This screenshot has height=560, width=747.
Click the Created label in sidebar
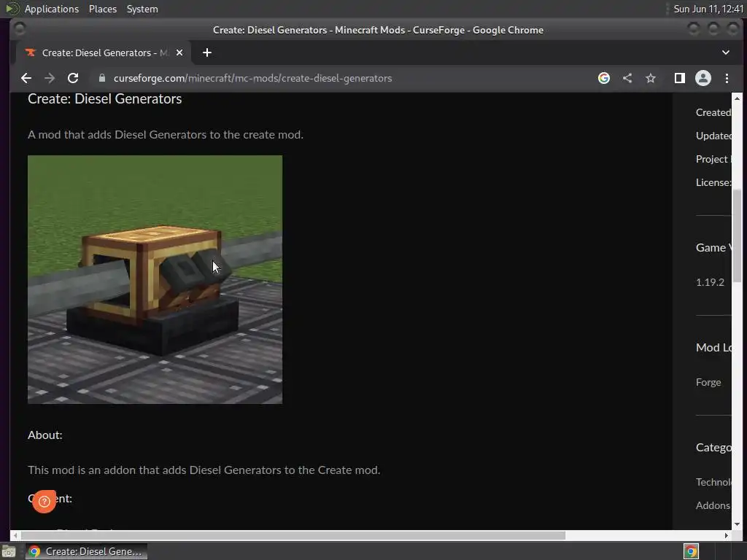pyautogui.click(x=713, y=112)
